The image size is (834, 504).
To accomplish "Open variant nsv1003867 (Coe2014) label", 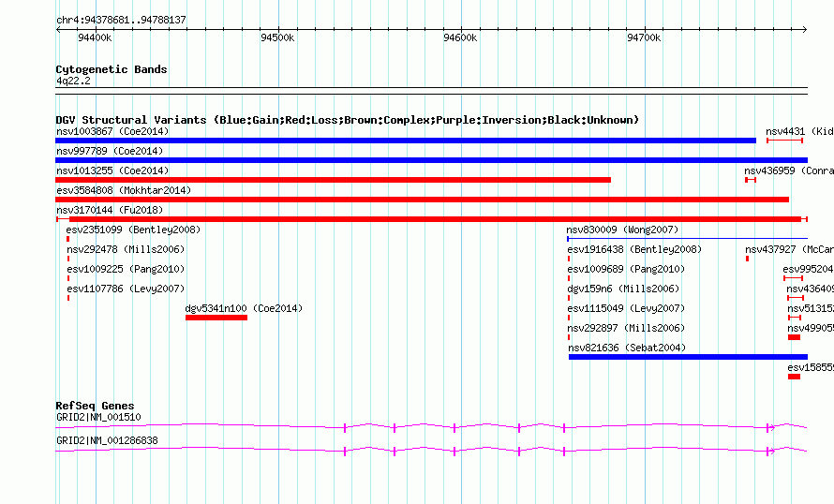I will pos(112,131).
